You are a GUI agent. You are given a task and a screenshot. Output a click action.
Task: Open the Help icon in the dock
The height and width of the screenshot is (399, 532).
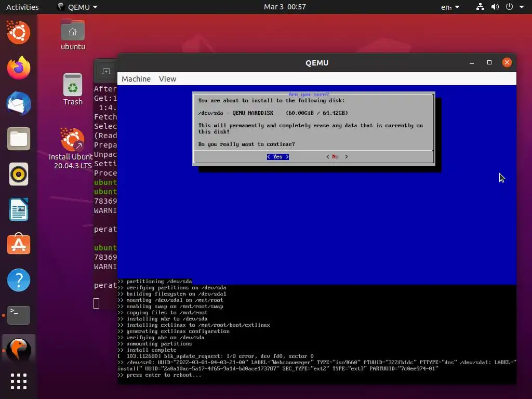click(x=18, y=280)
